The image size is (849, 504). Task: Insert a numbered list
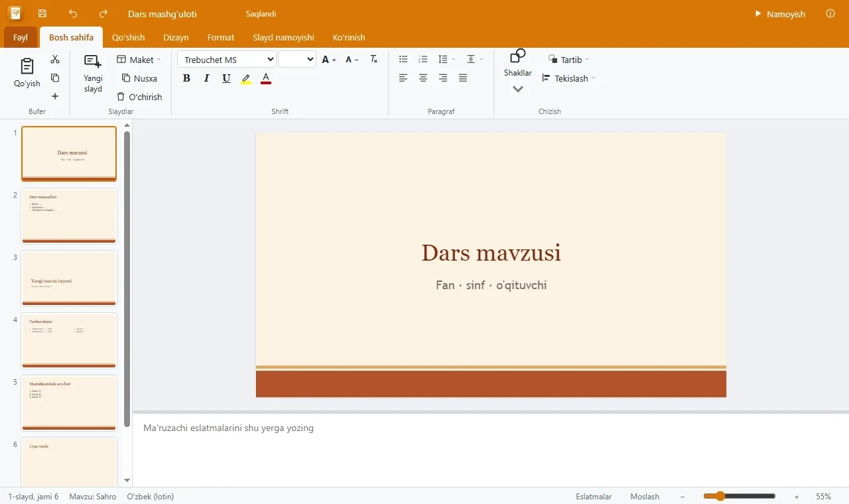pyautogui.click(x=423, y=60)
